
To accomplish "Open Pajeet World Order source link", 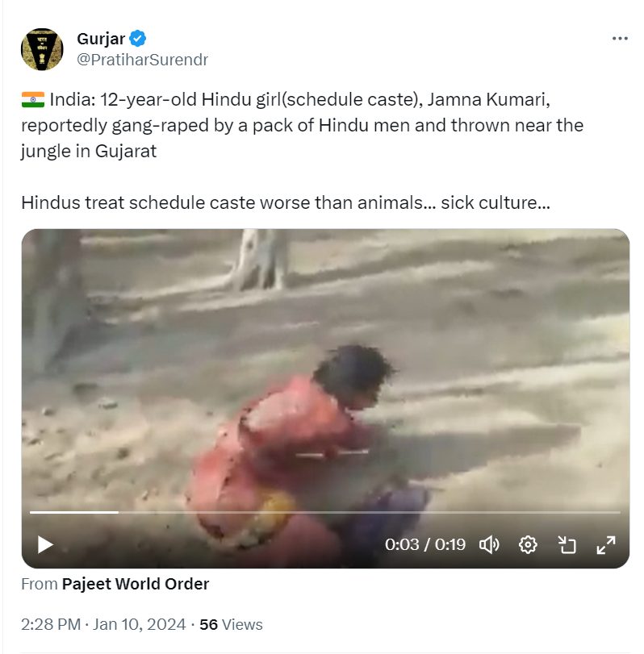I will tap(136, 584).
